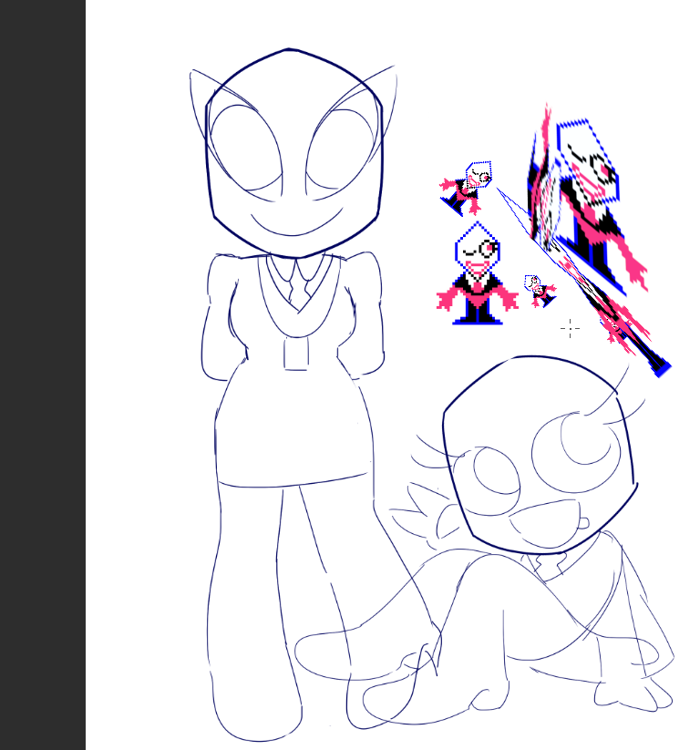Click the tiny pixel sprite near crosshair
Image resolution: width=700 pixels, height=750 pixels.
[540, 291]
